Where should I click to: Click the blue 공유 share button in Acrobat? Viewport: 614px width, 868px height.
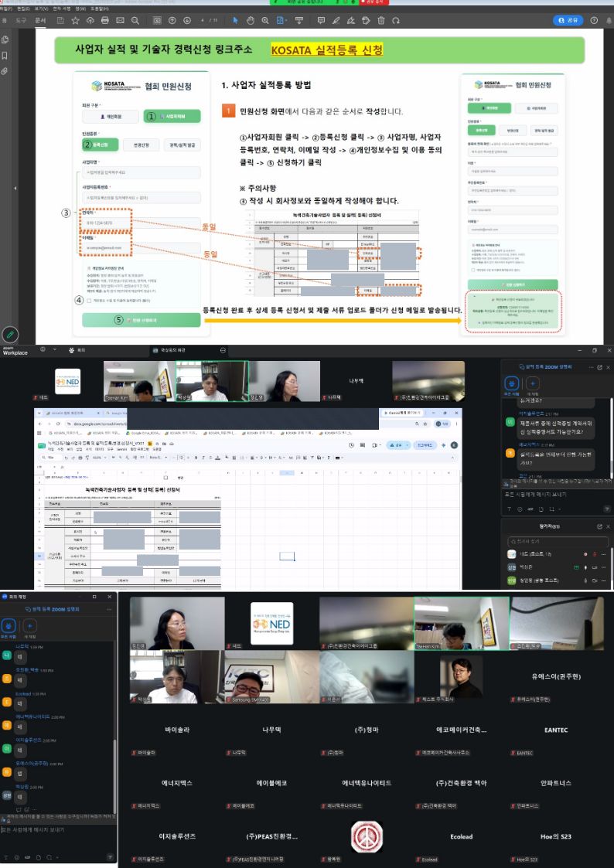coord(568,20)
